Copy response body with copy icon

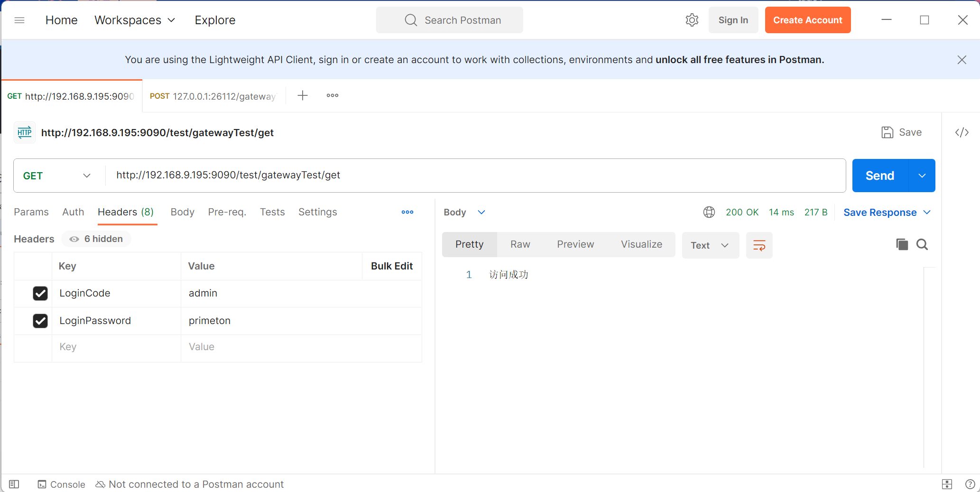pos(902,244)
